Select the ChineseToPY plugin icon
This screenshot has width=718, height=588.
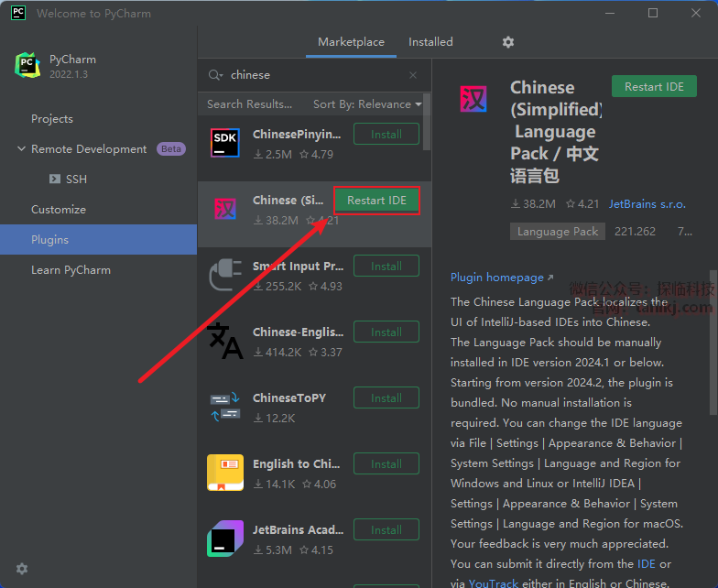pyautogui.click(x=225, y=408)
